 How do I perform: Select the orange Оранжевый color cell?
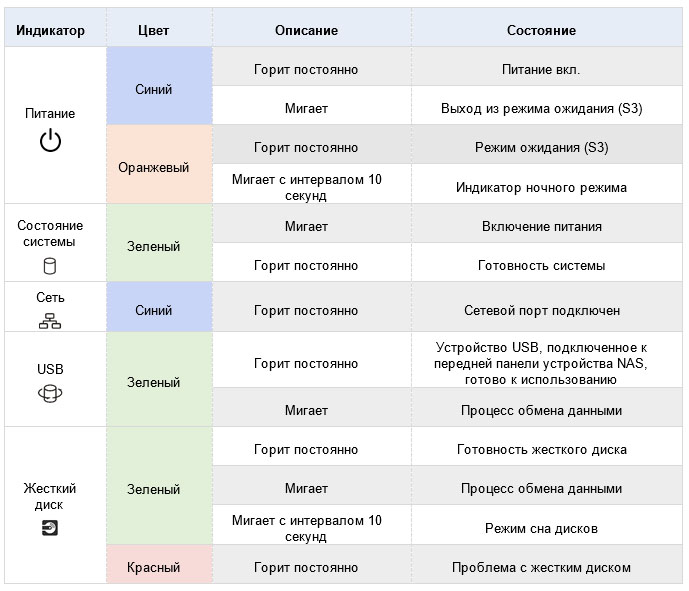(153, 167)
